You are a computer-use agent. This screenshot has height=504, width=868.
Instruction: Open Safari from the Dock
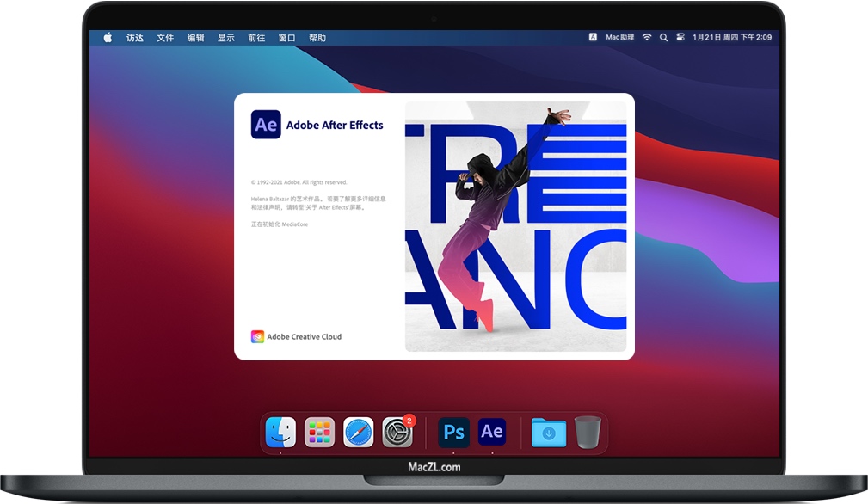(359, 432)
